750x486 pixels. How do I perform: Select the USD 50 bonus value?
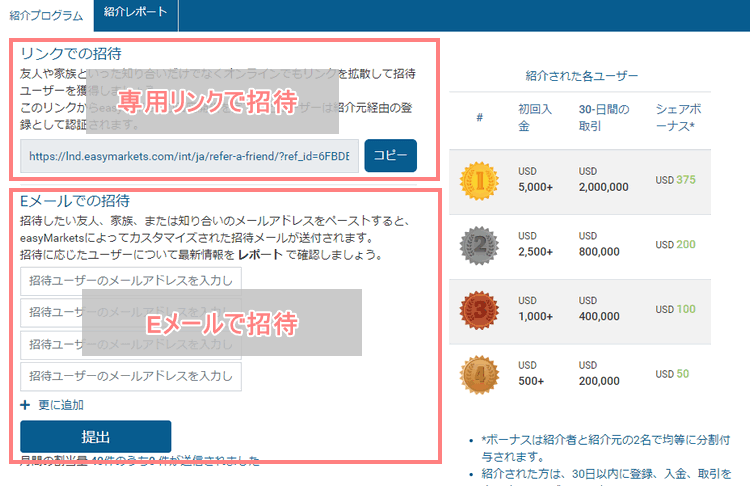click(x=672, y=374)
